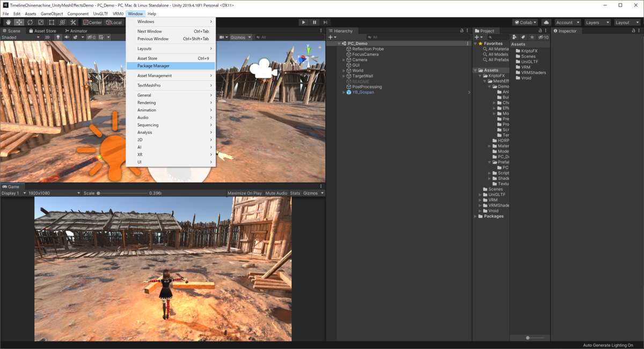The height and width of the screenshot is (349, 644).
Task: Click the YB_Gospan prefab cube icon
Action: pyautogui.click(x=348, y=92)
